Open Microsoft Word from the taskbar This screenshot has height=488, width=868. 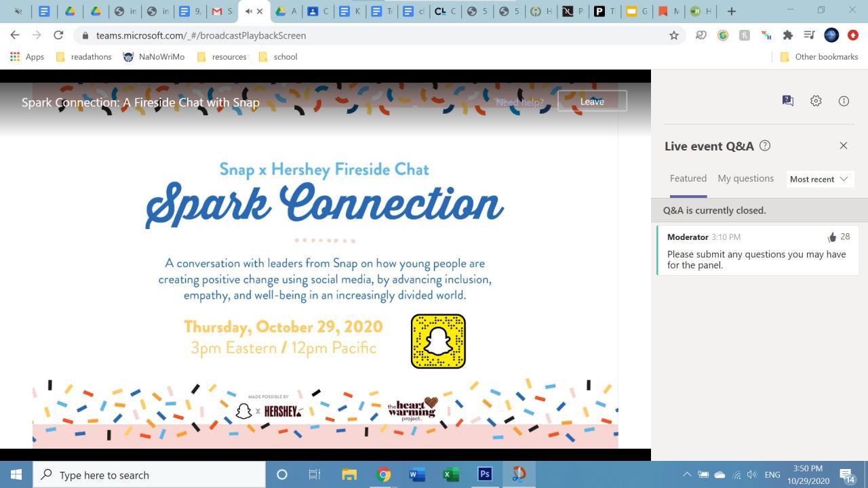point(417,474)
